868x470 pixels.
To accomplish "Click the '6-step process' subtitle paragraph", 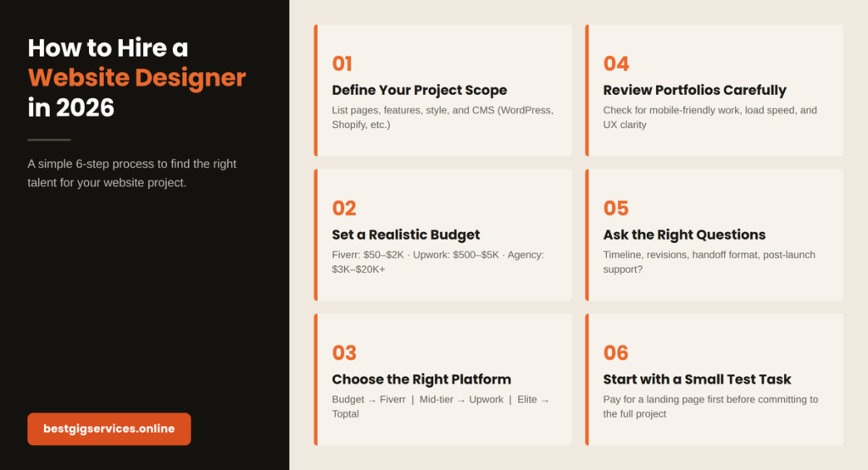I will coord(132,173).
